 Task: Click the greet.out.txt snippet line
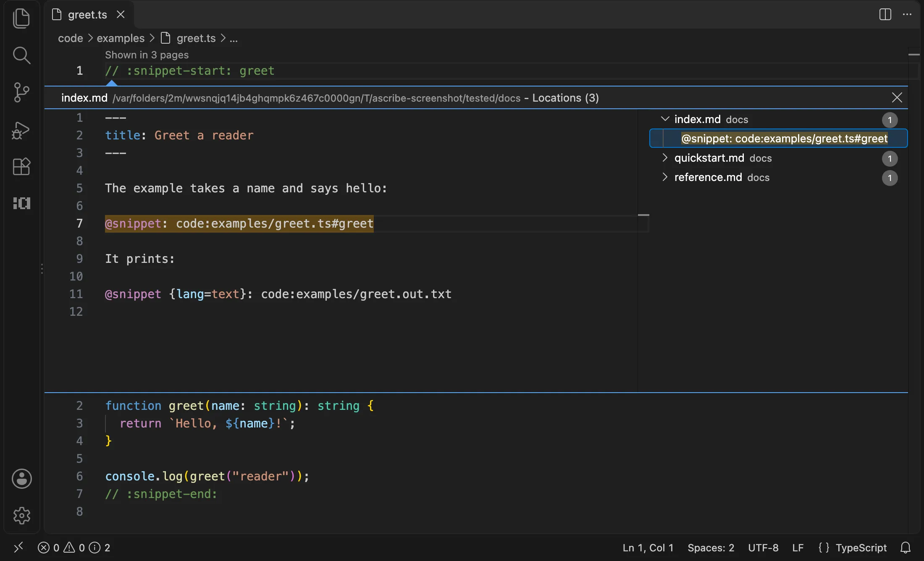(x=278, y=294)
